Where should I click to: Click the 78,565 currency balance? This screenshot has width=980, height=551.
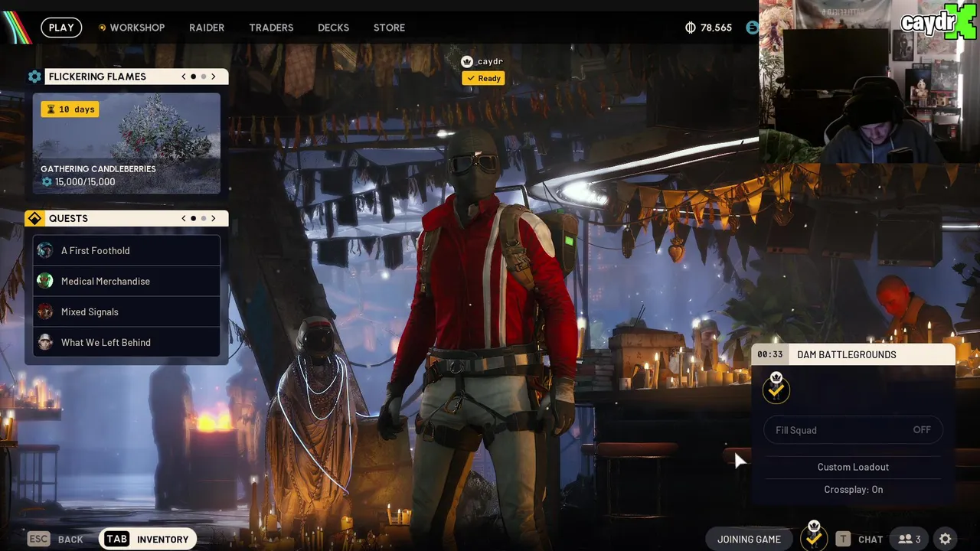tap(716, 28)
